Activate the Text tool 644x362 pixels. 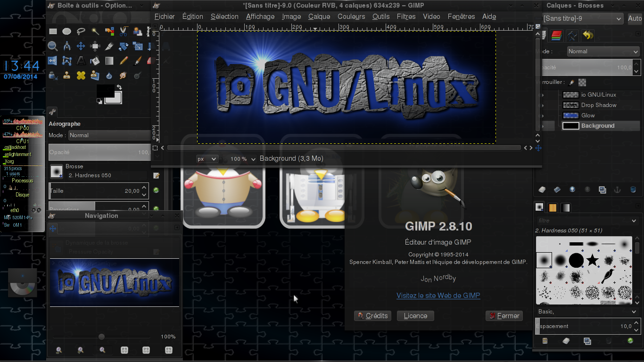81,61
